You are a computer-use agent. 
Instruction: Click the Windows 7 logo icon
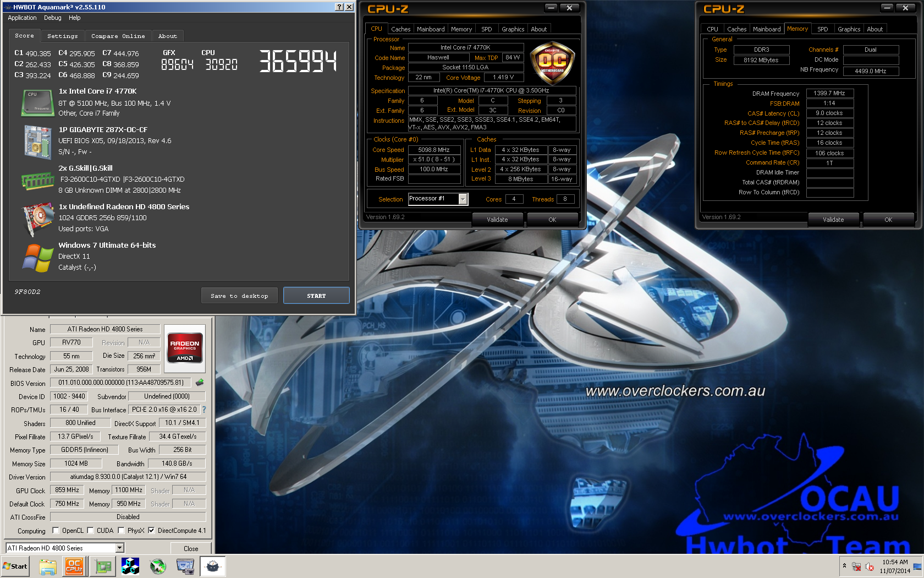click(37, 258)
